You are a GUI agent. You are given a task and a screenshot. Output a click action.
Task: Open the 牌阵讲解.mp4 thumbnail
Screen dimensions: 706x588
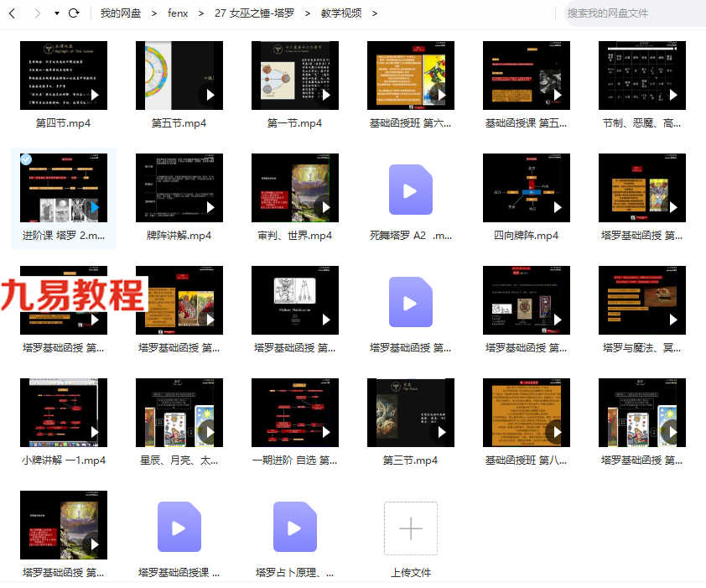point(179,188)
